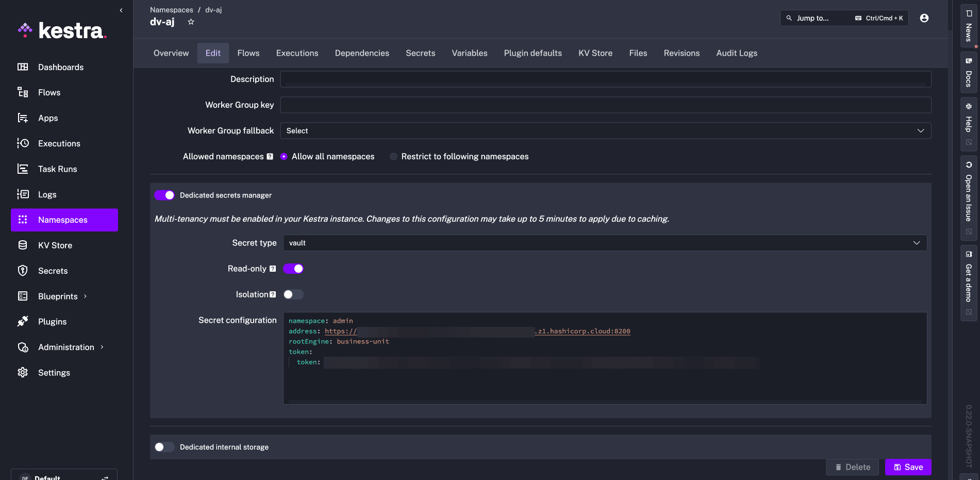Viewport: 980px width, 480px height.
Task: Click into the Worker Group key field
Action: pyautogui.click(x=605, y=105)
